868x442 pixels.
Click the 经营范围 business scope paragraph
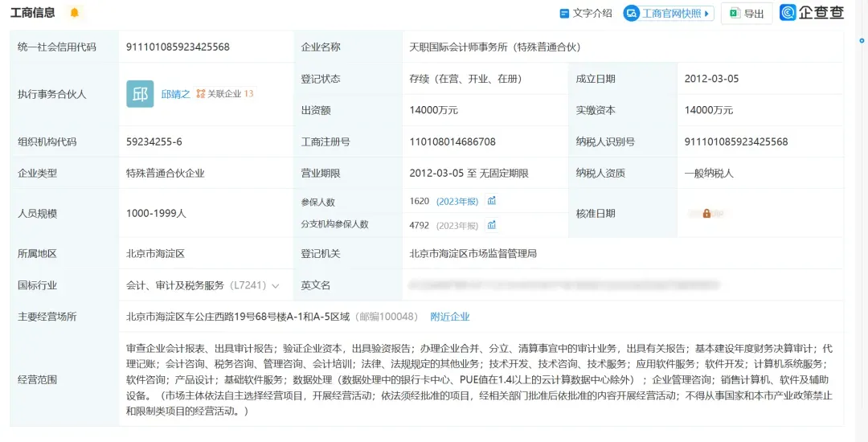pos(479,380)
